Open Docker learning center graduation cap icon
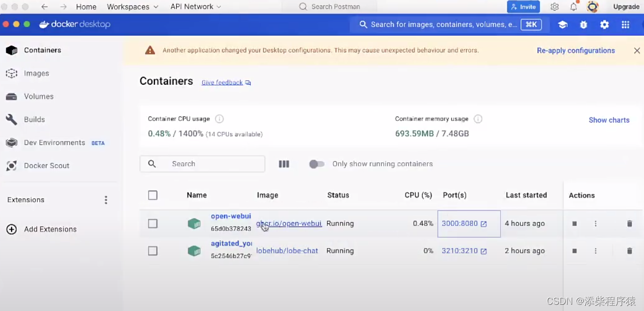Image resolution: width=644 pixels, height=311 pixels. [x=562, y=24]
